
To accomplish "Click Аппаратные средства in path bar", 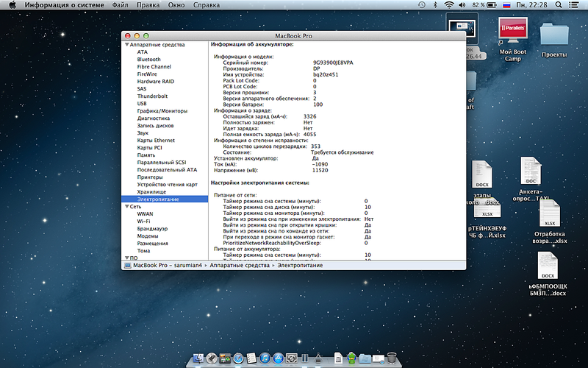I will (240, 265).
